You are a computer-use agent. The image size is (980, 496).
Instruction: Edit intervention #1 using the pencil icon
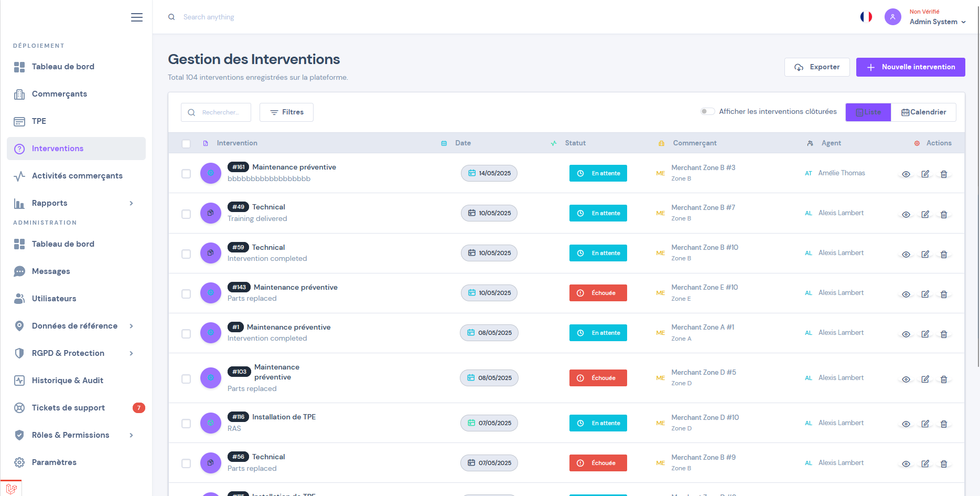[925, 334]
